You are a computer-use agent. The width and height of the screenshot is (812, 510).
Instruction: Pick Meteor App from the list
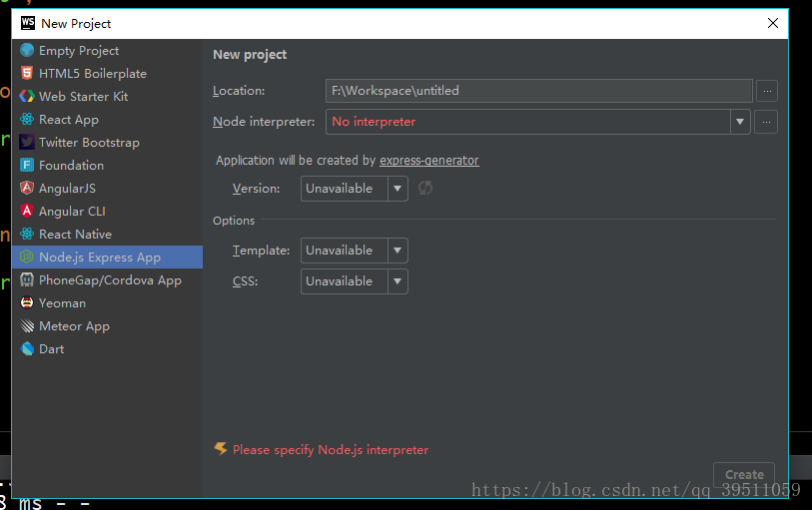pyautogui.click(x=107, y=326)
